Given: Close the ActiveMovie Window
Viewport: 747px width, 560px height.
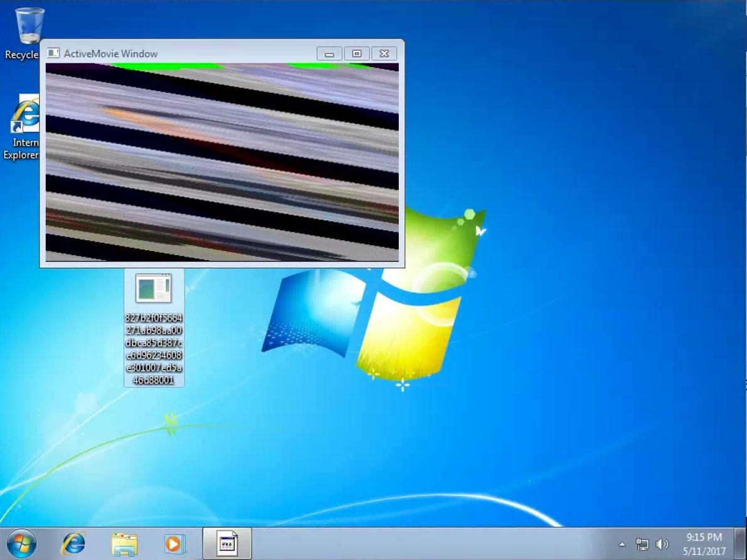Looking at the screenshot, I should point(384,54).
